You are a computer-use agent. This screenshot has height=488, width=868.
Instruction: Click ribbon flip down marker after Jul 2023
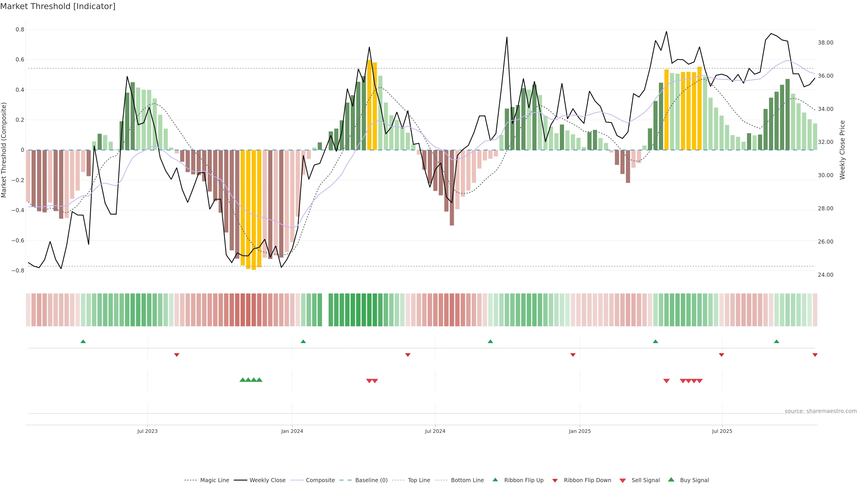coord(177,355)
